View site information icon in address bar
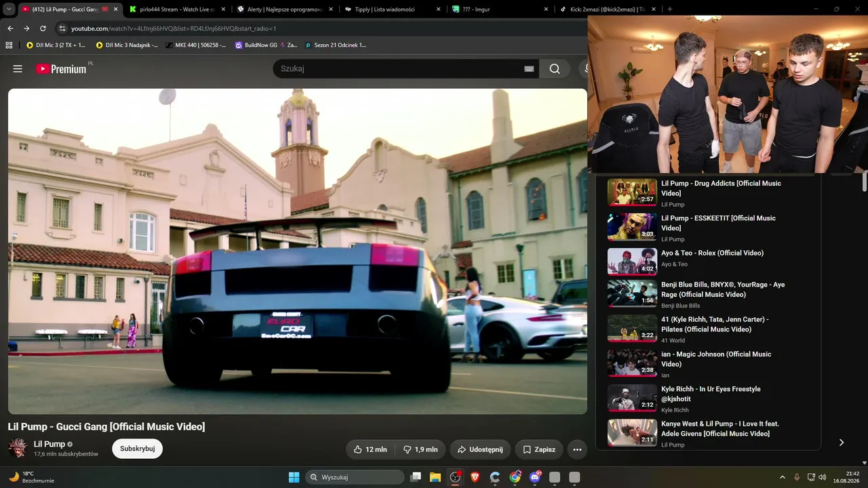 click(62, 28)
